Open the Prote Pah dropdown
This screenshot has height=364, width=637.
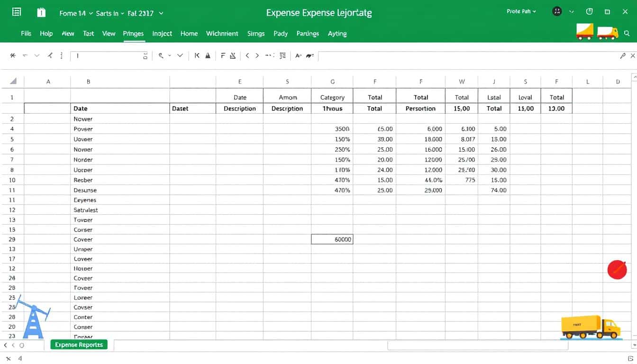[521, 11]
